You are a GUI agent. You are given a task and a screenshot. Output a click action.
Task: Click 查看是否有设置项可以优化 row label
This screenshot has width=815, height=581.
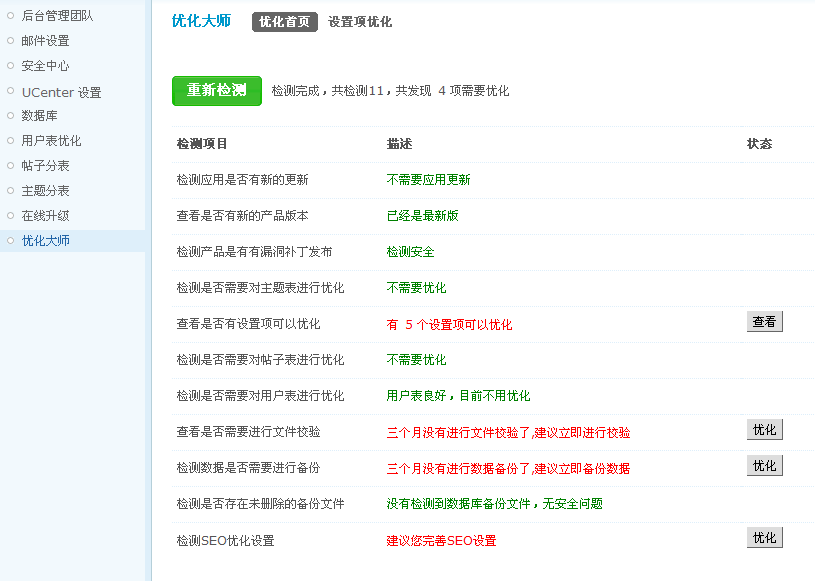click(248, 324)
